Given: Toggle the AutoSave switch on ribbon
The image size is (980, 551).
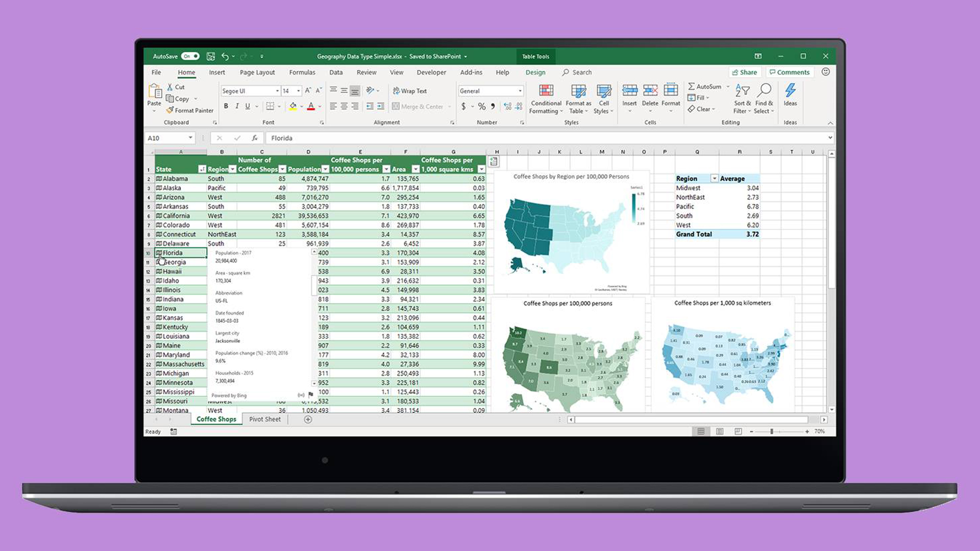Looking at the screenshot, I should tap(190, 56).
